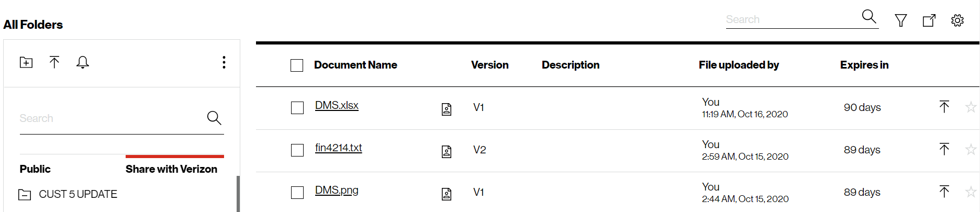980x212 pixels.
Task: Open the folder panel three-dot menu
Action: [224, 62]
